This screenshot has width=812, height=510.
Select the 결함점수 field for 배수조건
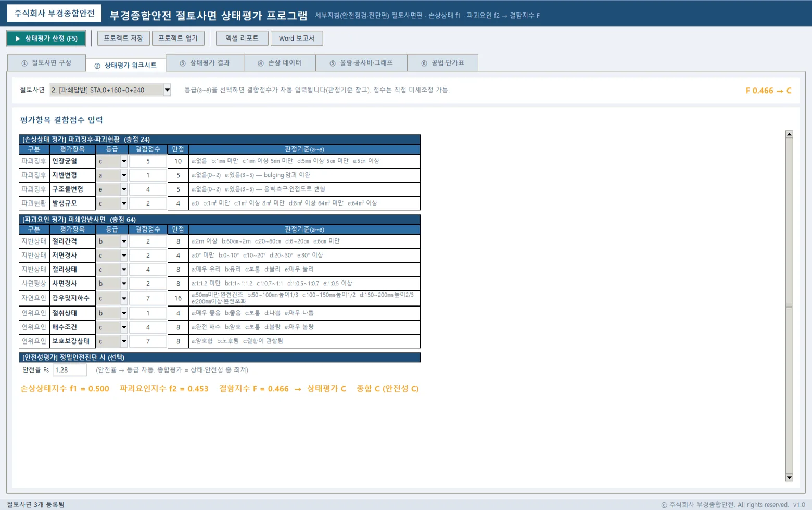tap(148, 327)
